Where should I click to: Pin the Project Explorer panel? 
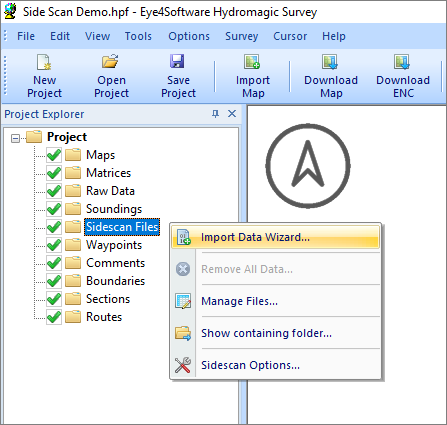(x=216, y=114)
